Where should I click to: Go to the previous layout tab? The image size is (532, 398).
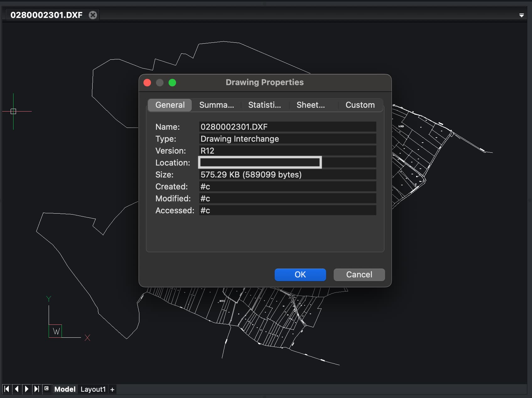point(17,389)
